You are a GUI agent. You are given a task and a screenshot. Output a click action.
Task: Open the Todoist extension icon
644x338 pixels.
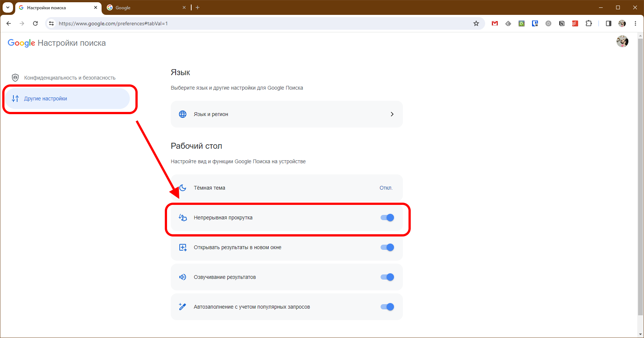point(575,23)
